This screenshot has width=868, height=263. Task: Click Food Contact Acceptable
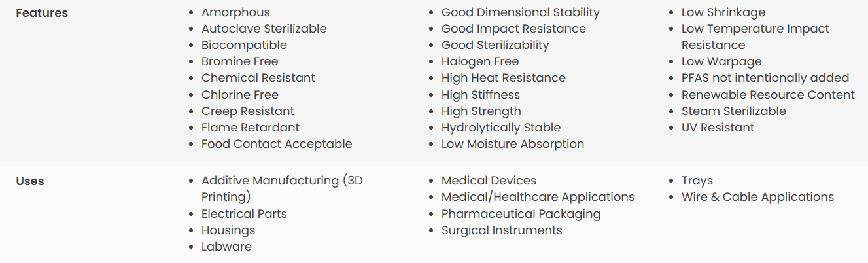coord(277,144)
